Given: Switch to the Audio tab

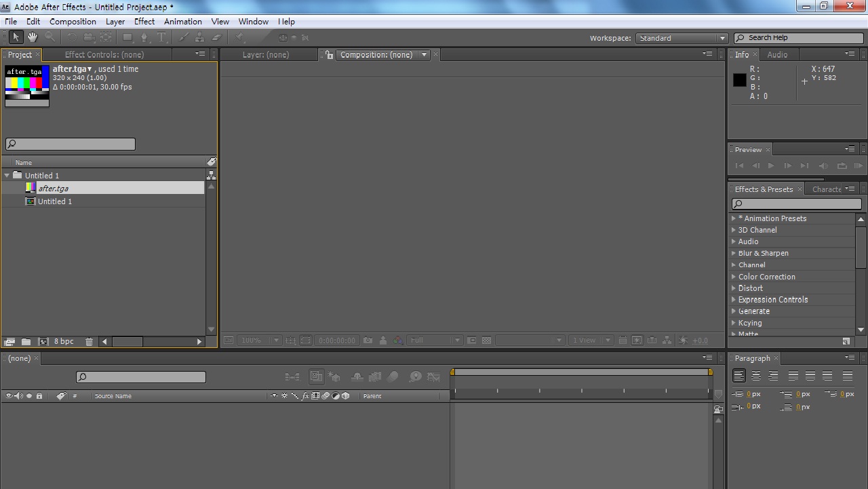Looking at the screenshot, I should click(777, 54).
